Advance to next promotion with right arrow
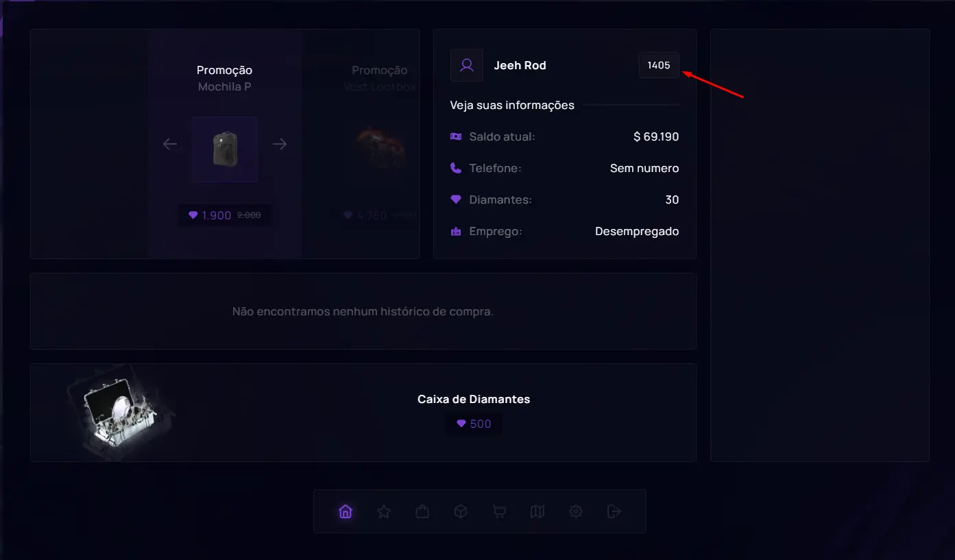Image resolution: width=955 pixels, height=560 pixels. point(280,144)
